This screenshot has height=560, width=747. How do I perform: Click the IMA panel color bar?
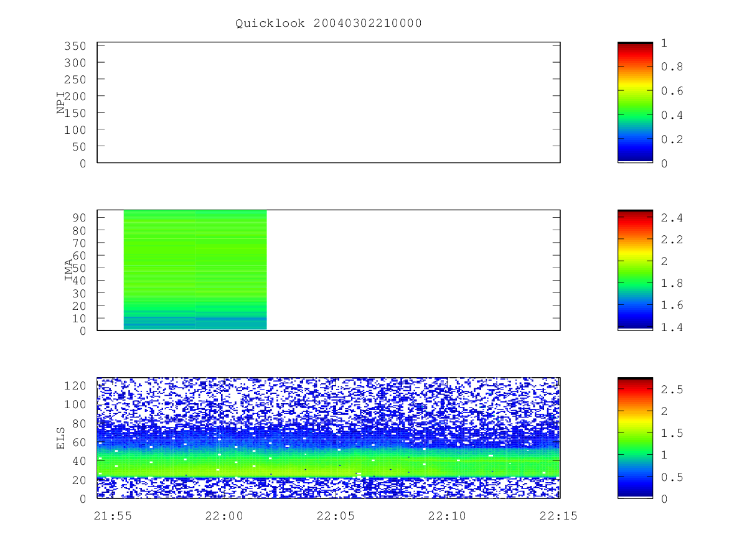[635, 270]
